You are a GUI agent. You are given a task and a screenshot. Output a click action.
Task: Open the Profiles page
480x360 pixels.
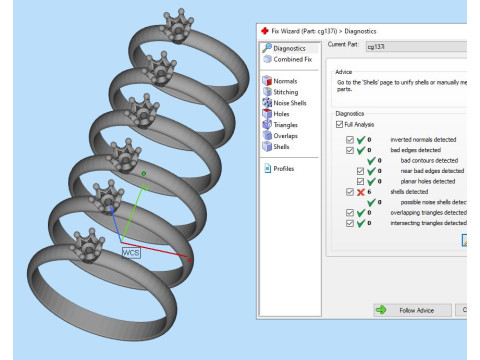coord(279,169)
